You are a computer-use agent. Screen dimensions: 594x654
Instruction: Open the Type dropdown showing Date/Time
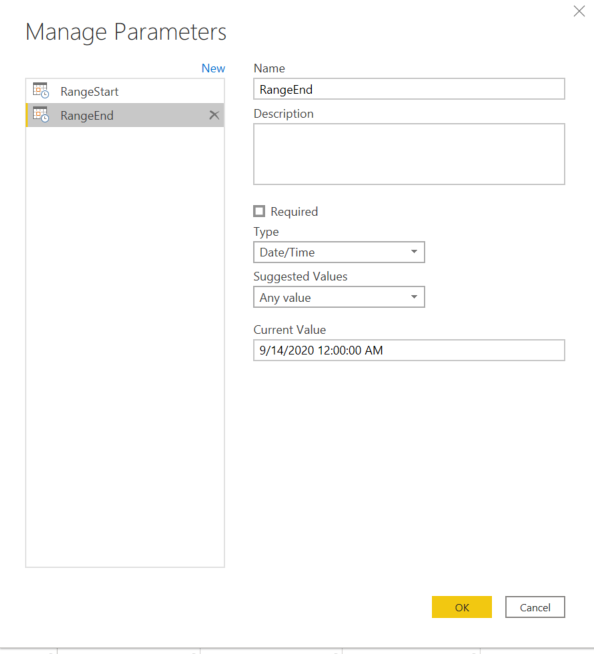pyautogui.click(x=339, y=252)
